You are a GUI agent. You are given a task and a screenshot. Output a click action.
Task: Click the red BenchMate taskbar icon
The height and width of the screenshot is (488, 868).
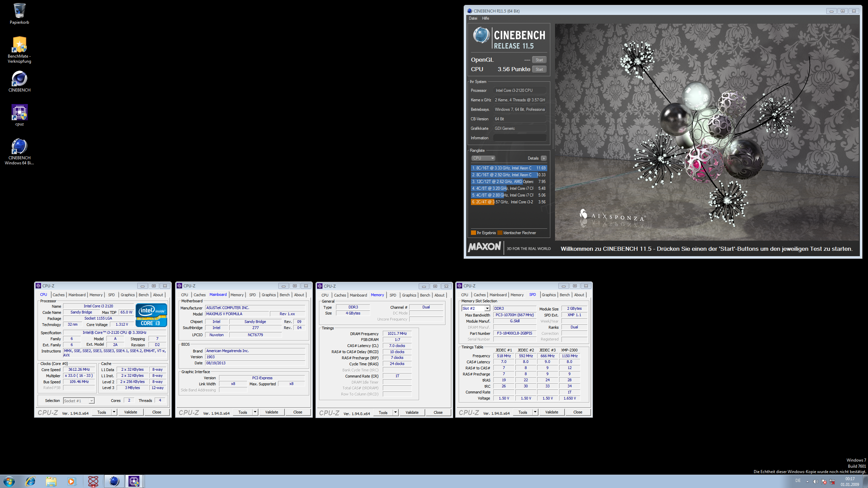(x=93, y=481)
